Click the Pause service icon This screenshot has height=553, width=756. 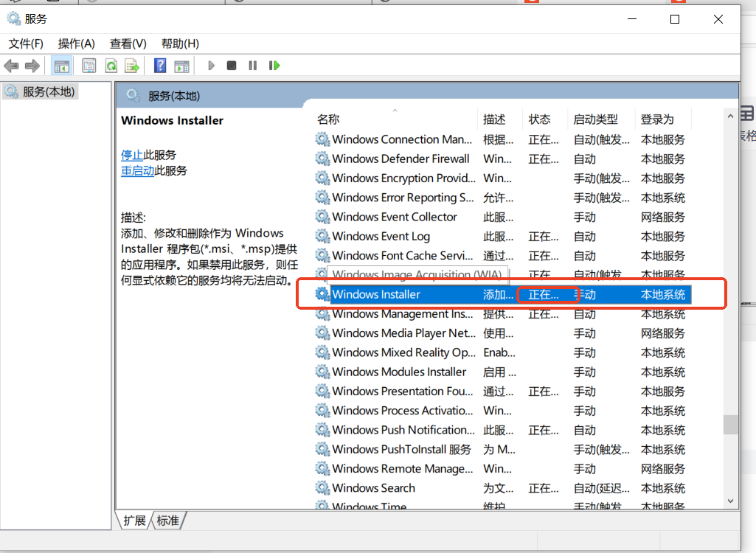tap(253, 66)
